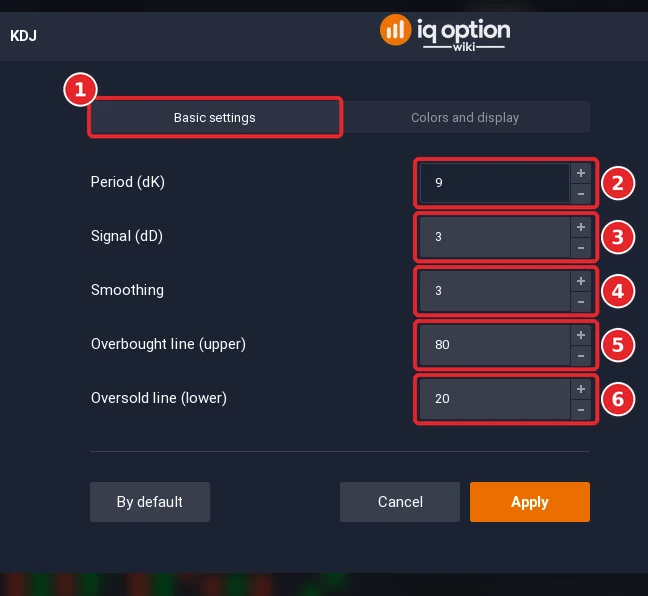Increase Period (dK) with plus button
This screenshot has width=648, height=596.
tap(581, 173)
